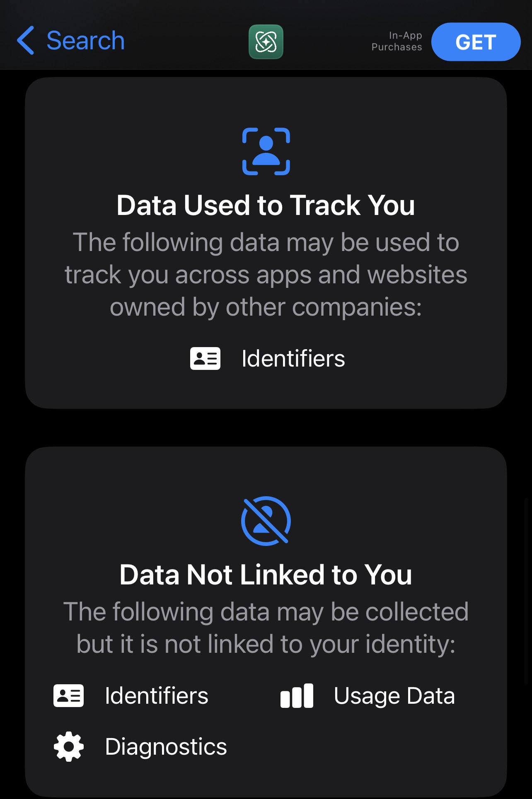Screen dimensions: 532x799
Task: Tap the text about data not linked to identity
Action: pos(266,628)
